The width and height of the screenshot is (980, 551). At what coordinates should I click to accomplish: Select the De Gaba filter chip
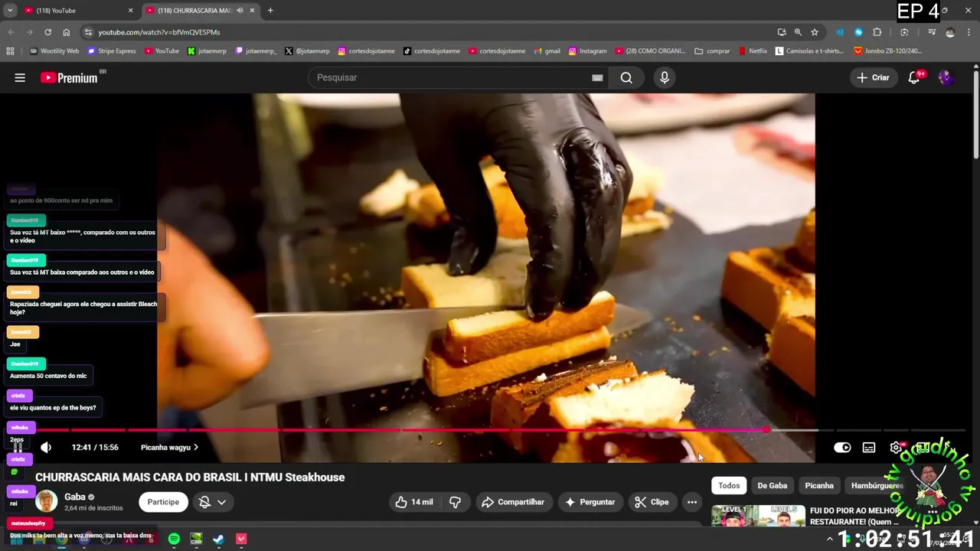(x=773, y=485)
